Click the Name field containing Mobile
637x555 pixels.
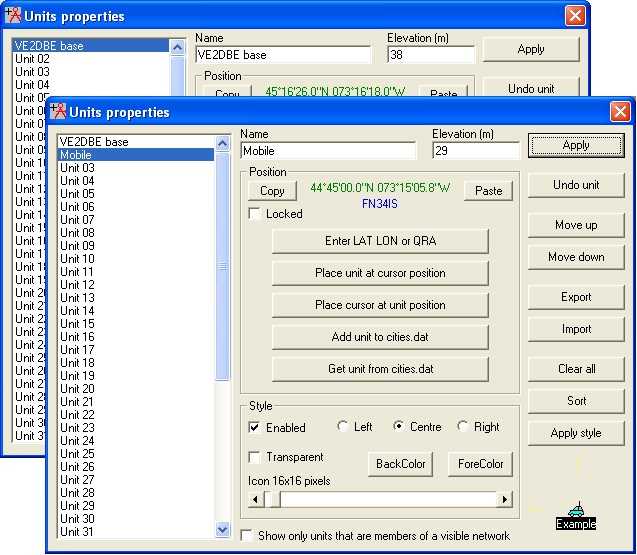coord(328,151)
